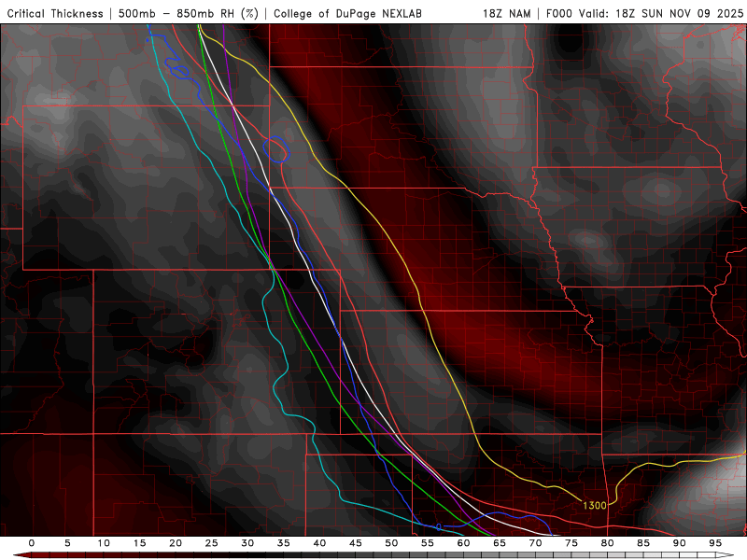The image size is (747, 560).
Task: Click the '95' value on the color scale
Action: click(x=715, y=543)
